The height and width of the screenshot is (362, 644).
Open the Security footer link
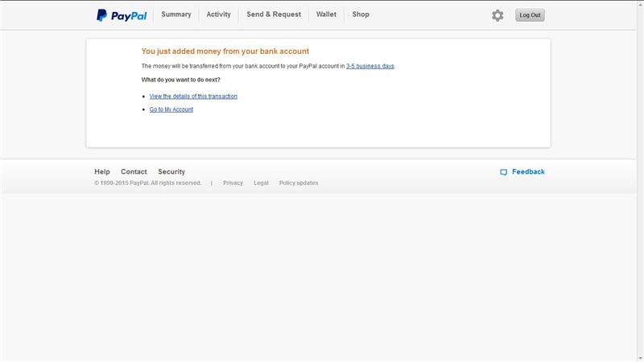pyautogui.click(x=171, y=171)
